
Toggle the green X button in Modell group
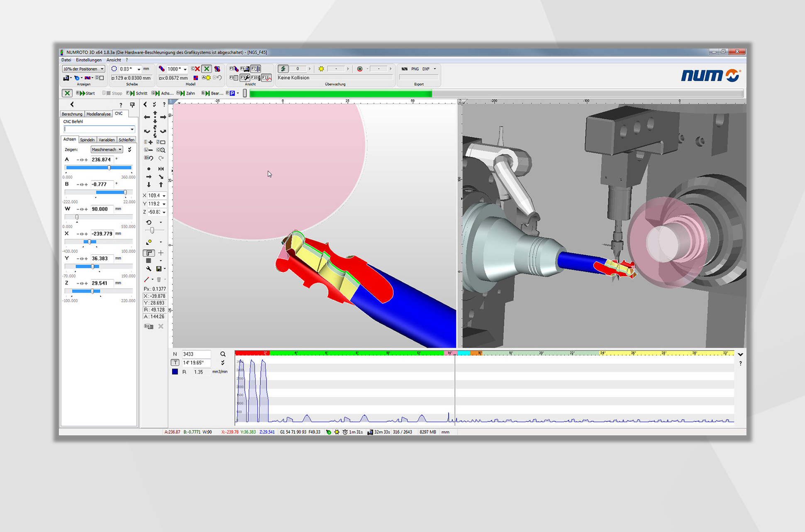(207, 69)
